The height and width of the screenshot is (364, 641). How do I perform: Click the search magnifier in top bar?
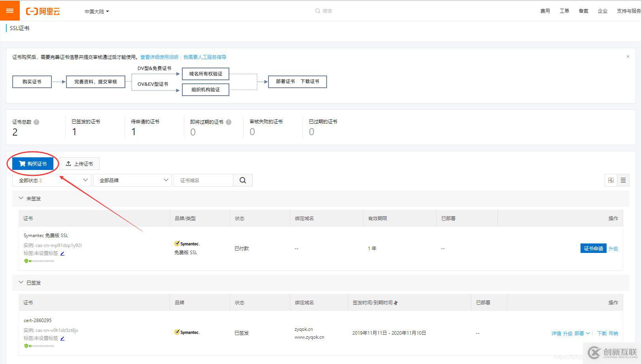coord(318,11)
